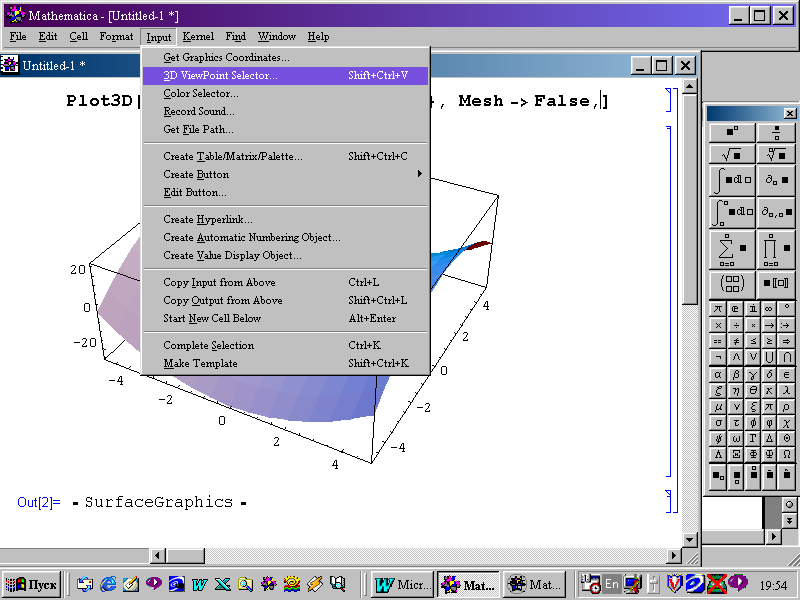Insert the logical NOT ¬ symbol

click(x=718, y=357)
